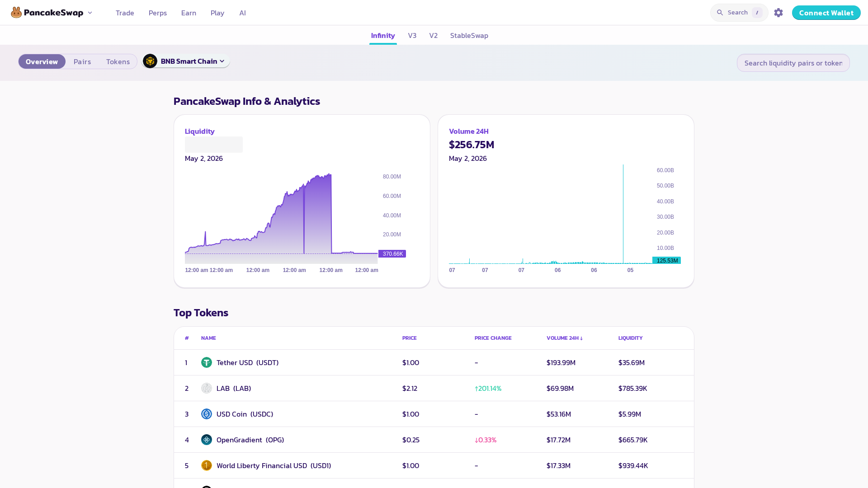Click the 125.53M volume value marker
Screen dimensions: 868x488
pos(667,261)
